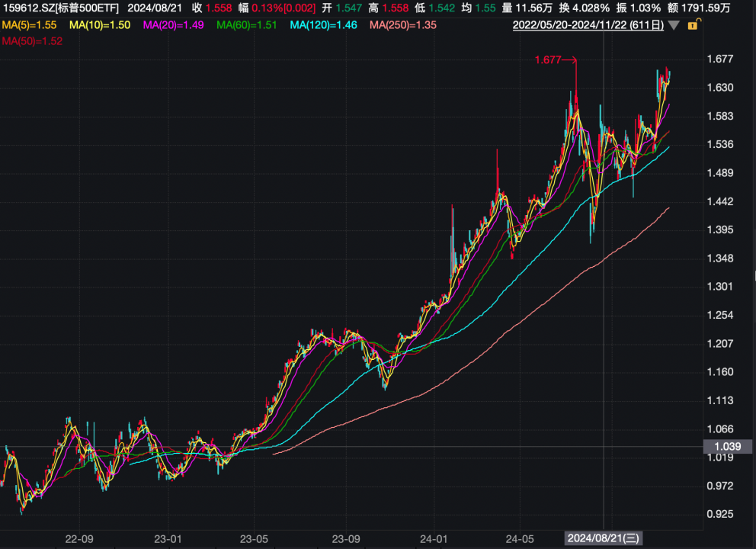This screenshot has width=756, height=549.
Task: Click the 24-01 time axis label
Action: point(434,539)
